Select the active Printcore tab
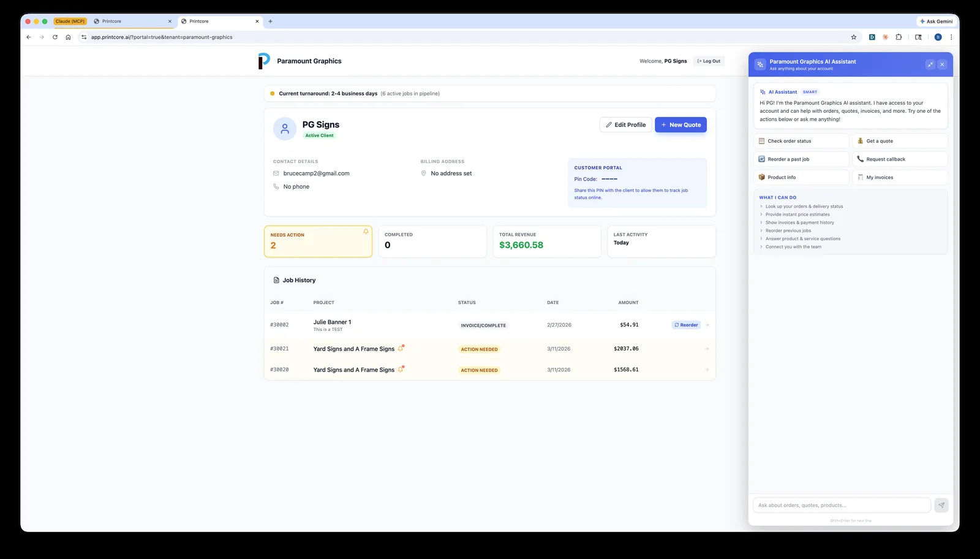980x559 pixels. (219, 21)
